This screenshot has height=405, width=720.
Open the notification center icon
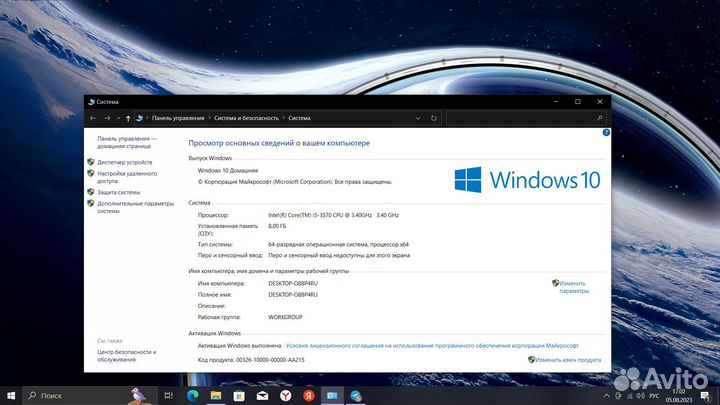point(705,396)
